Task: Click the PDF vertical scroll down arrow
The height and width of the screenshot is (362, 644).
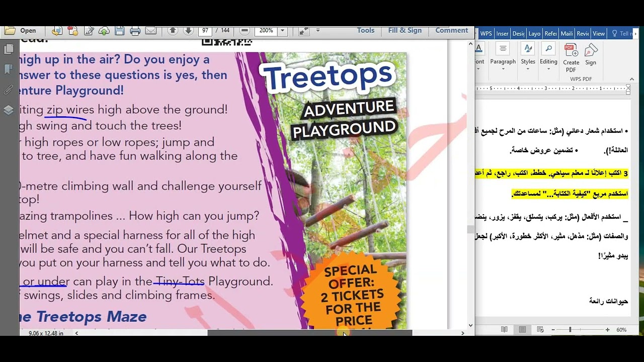Action: tap(470, 325)
